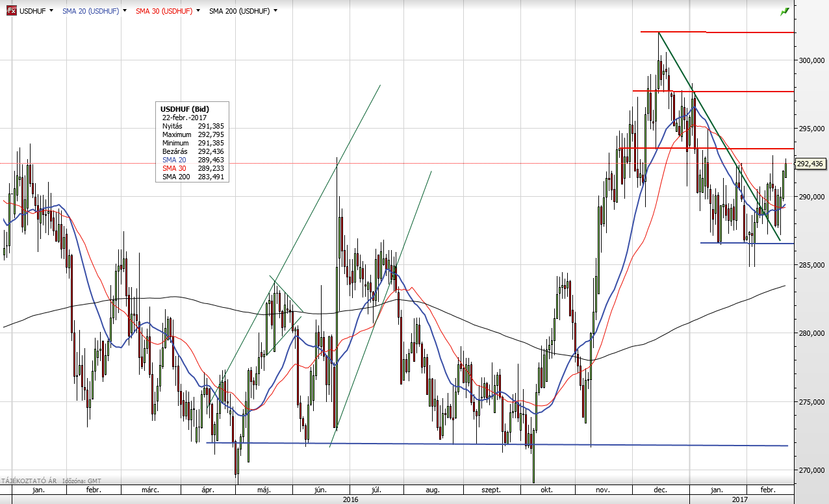Click the 285,000 price axis label

click(811, 265)
